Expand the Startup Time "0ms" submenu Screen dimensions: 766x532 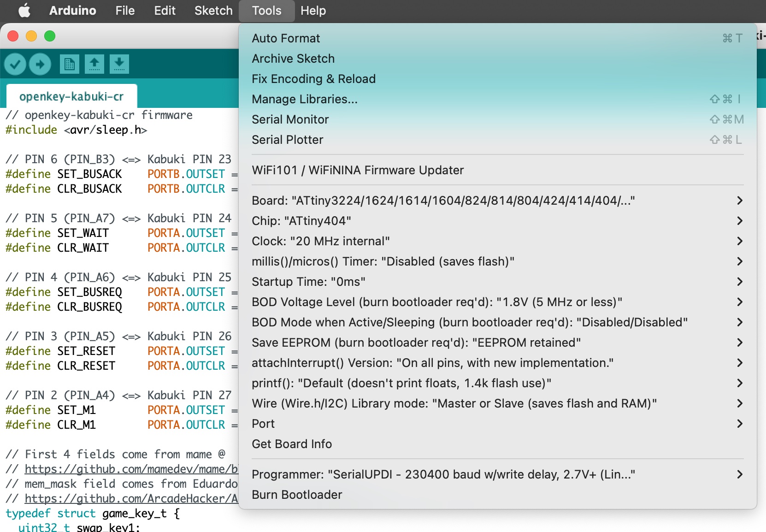tap(498, 282)
